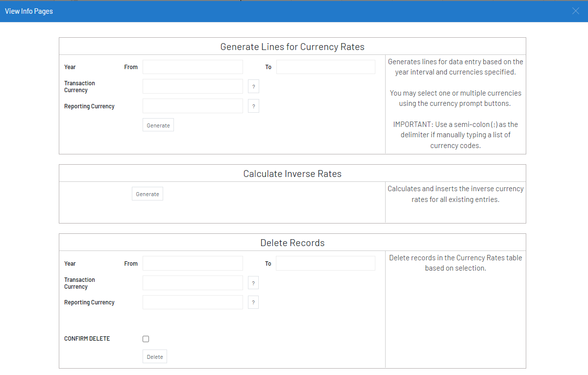Focus Year From field in Generate Lines section

[193, 67]
